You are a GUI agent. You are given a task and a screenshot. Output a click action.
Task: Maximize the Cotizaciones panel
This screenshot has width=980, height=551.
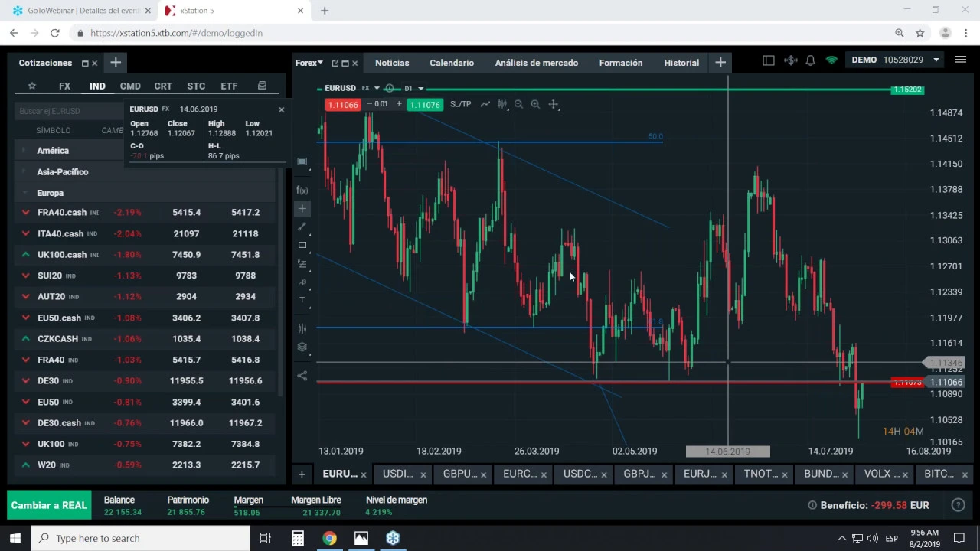tap(85, 63)
